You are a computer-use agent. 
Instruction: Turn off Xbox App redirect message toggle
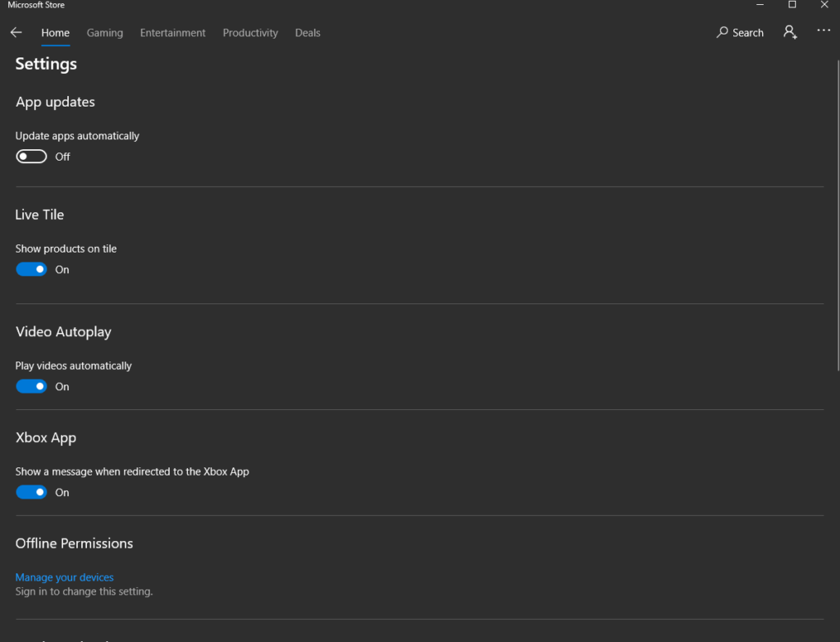click(x=31, y=492)
